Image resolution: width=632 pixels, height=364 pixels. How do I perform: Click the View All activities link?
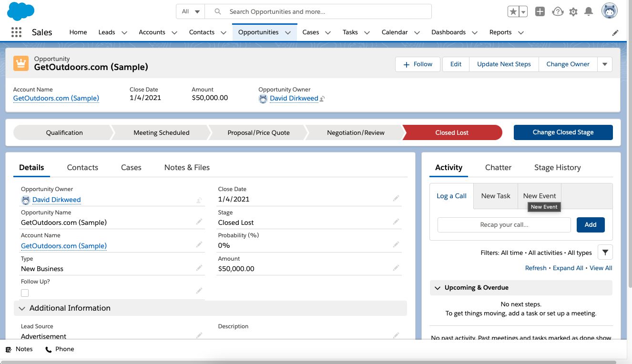601,268
